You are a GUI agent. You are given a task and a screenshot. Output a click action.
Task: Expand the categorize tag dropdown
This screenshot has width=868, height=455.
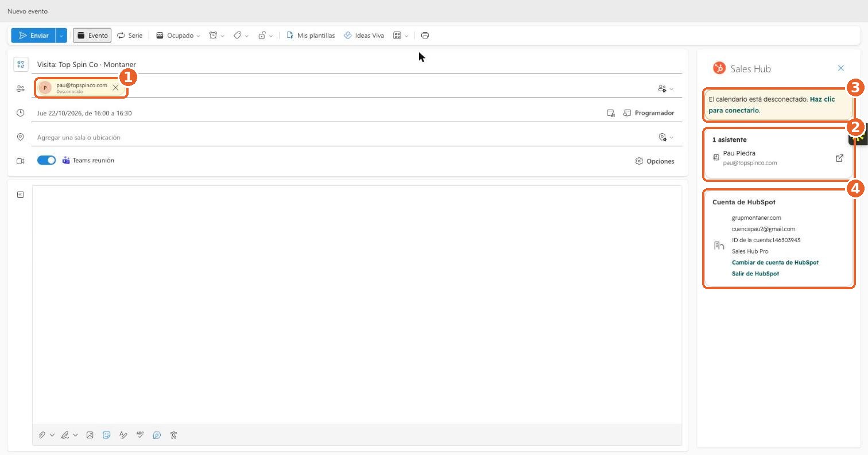pyautogui.click(x=241, y=36)
